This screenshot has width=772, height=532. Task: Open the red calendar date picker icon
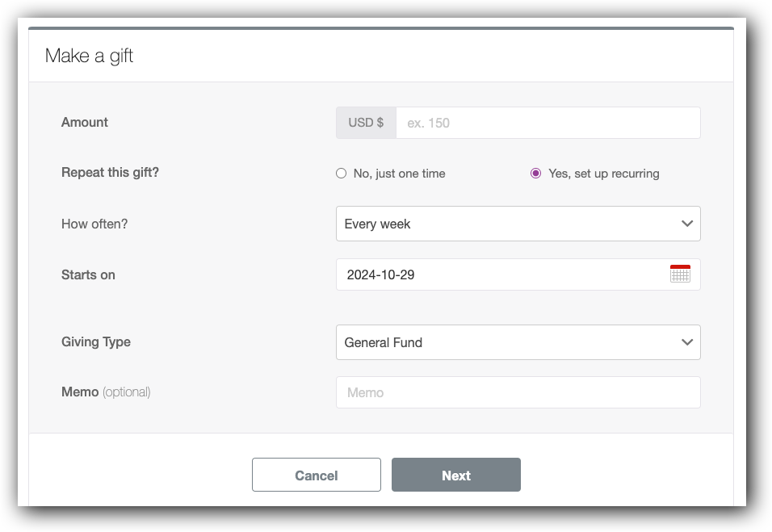pyautogui.click(x=681, y=274)
